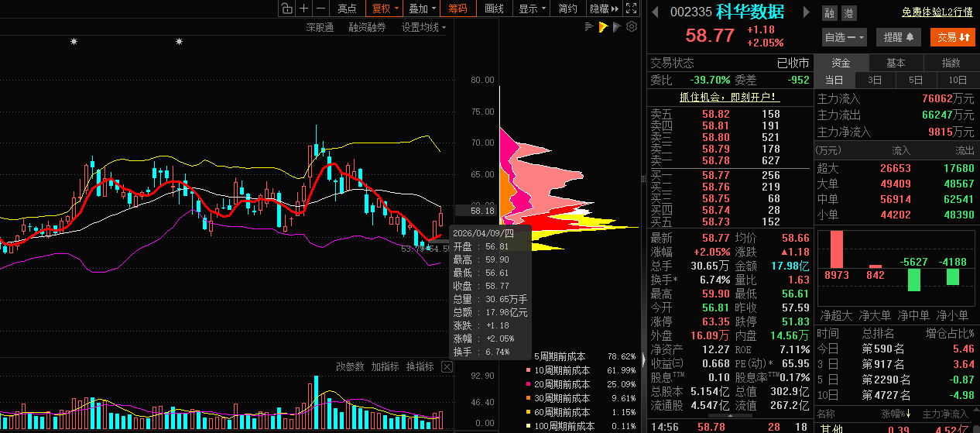Click the 净超大 8973 red bar
980x433 pixels.
coord(836,249)
